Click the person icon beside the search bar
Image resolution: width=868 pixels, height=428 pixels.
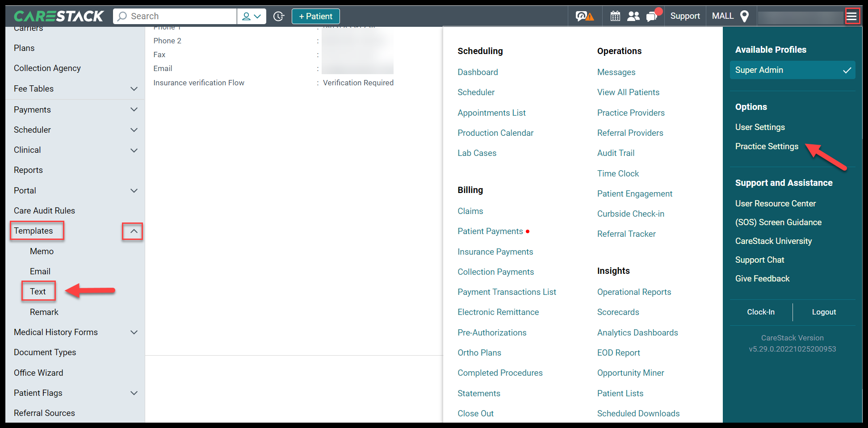pyautogui.click(x=246, y=16)
